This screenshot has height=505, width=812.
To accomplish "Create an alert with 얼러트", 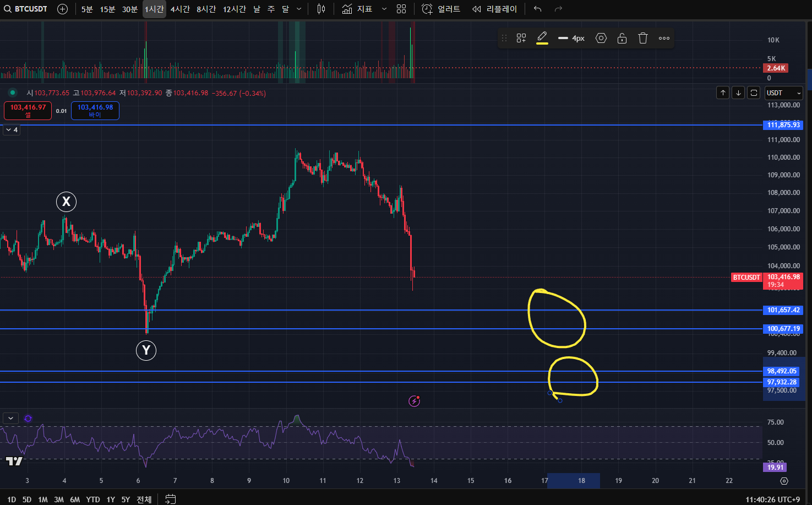I will coord(441,9).
